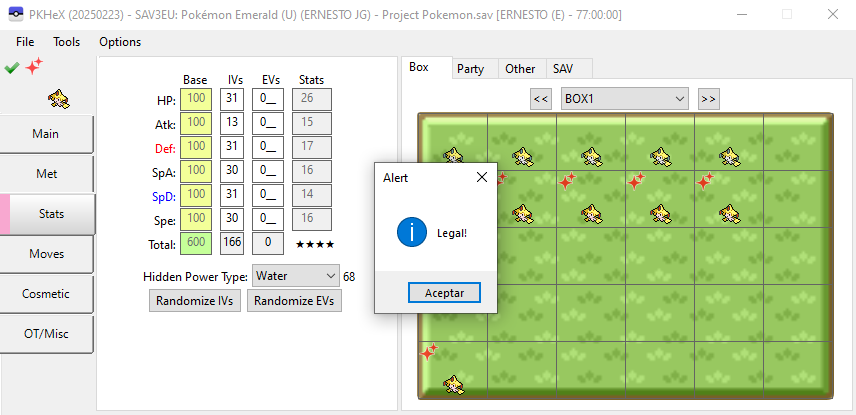The height and width of the screenshot is (415, 856).
Task: Open the Moves side tab
Action: click(x=47, y=254)
